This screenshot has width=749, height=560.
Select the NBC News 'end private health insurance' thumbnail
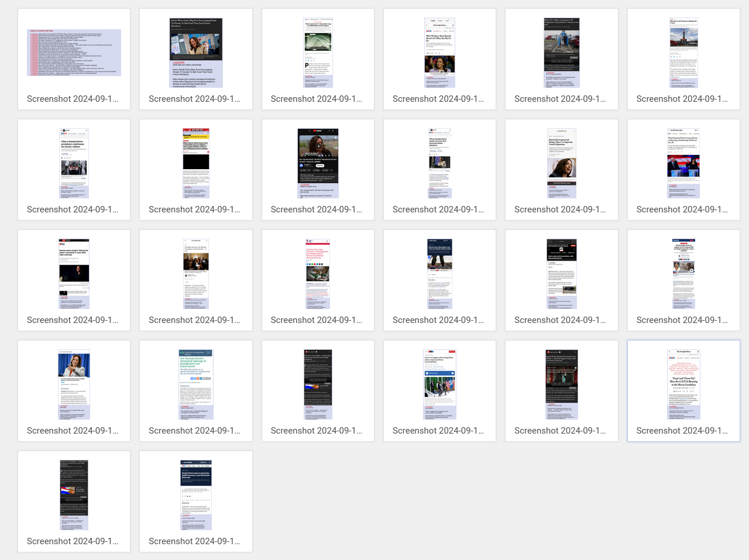point(196,495)
